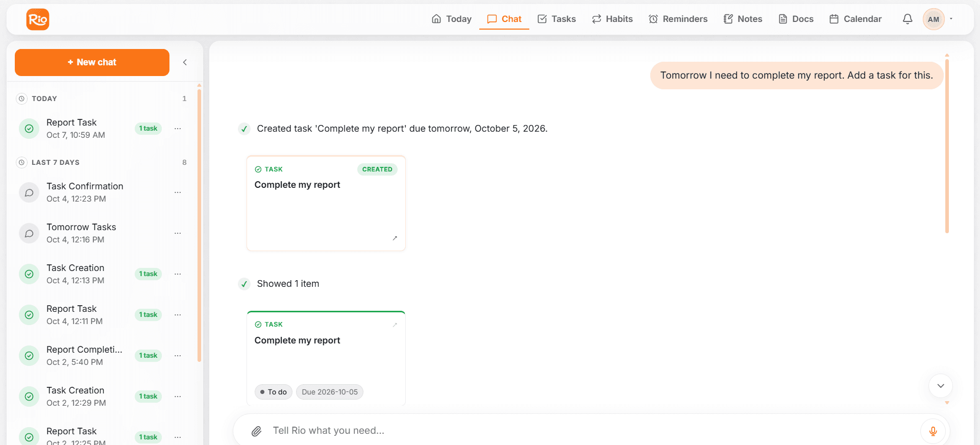Click the paperclip attachment icon
Screen dimensions: 980x445
(257, 431)
